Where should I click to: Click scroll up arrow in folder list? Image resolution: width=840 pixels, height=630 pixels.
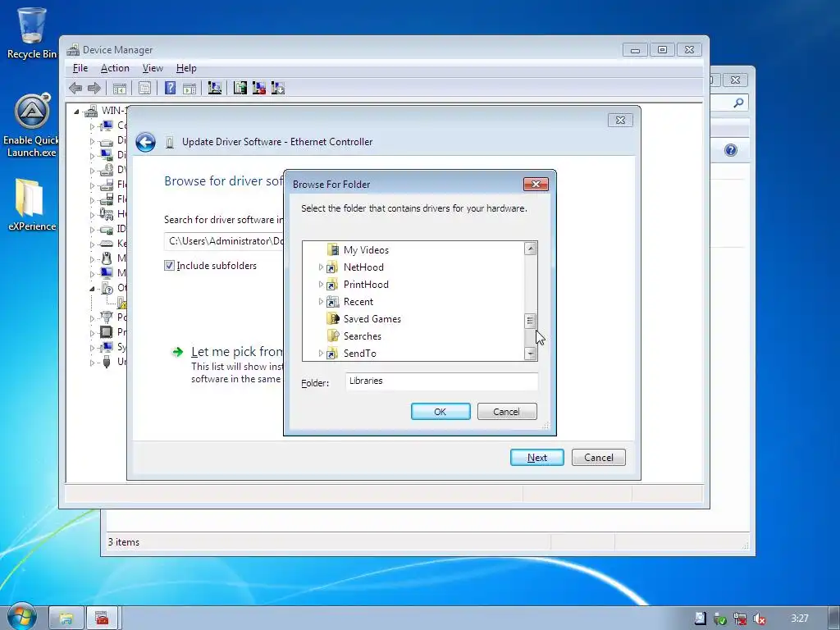[x=531, y=248]
